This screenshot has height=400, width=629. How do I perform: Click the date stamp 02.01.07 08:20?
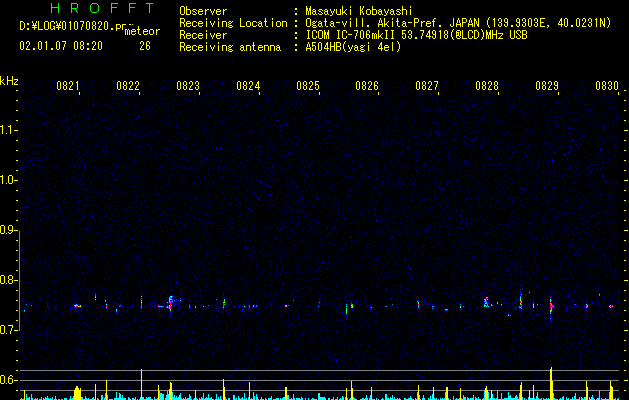coord(61,46)
